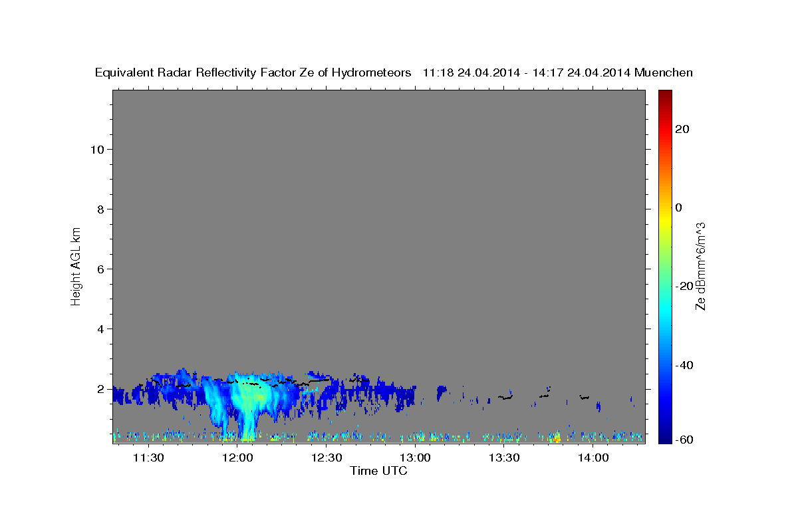Click the date range text '11:18 24.04.2014 - 14:17 24.04.2014 Muenchen'
Screen dimensions: 798x532
(x=558, y=73)
